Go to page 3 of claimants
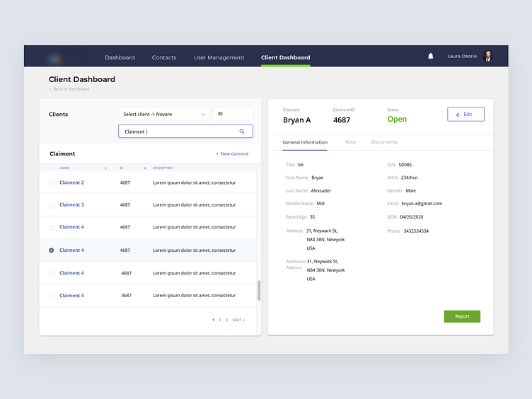Screen dimensions: 532x399 click(x=226, y=320)
